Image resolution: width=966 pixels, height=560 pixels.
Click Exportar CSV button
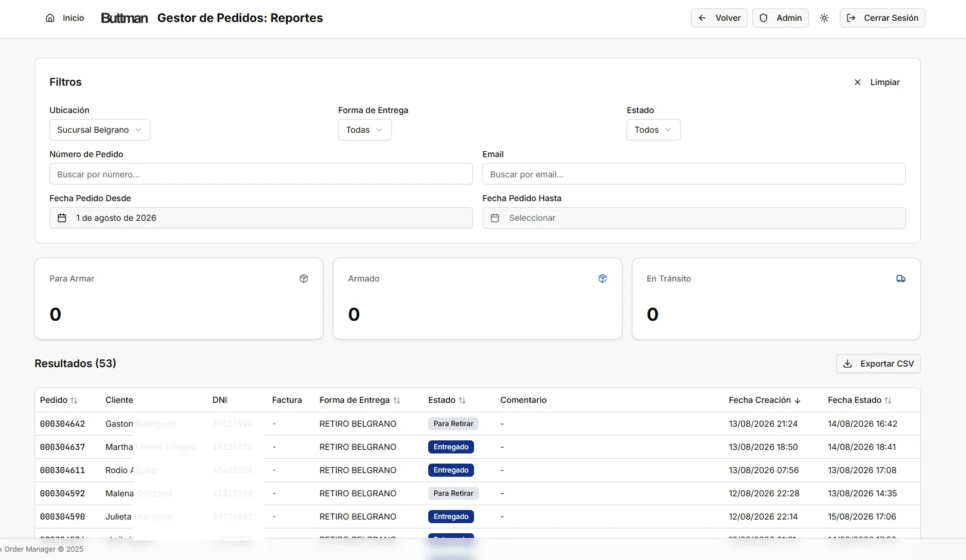[x=878, y=364]
